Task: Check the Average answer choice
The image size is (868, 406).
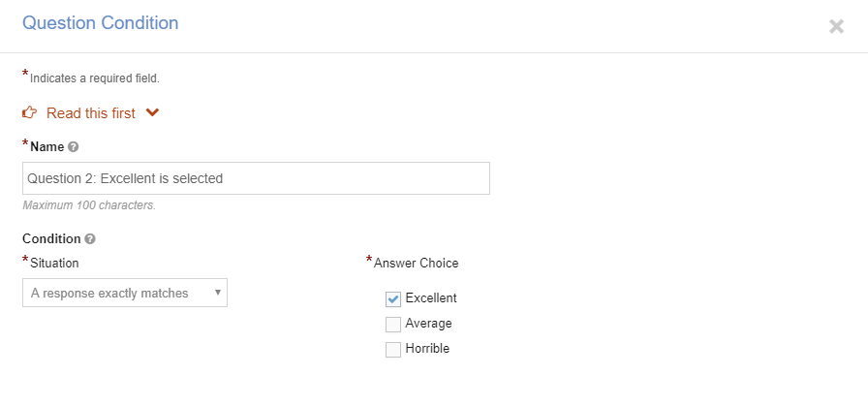Action: point(393,325)
